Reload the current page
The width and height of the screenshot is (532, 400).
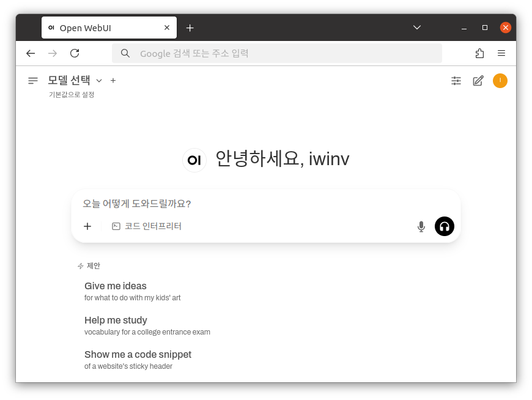75,53
